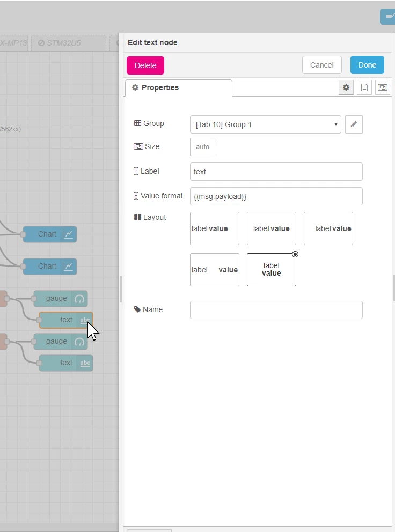This screenshot has height=532, width=395.
Task: Click the pink Delete button
Action: click(145, 65)
